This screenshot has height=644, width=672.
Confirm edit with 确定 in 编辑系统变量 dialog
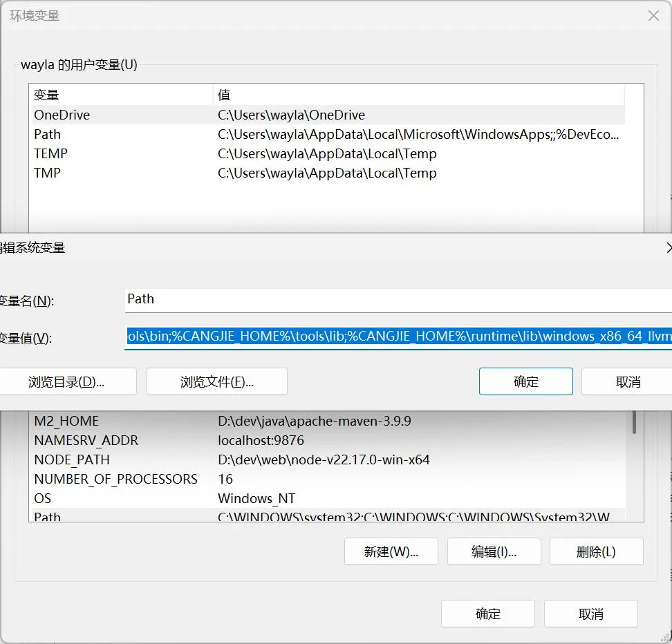pos(526,381)
